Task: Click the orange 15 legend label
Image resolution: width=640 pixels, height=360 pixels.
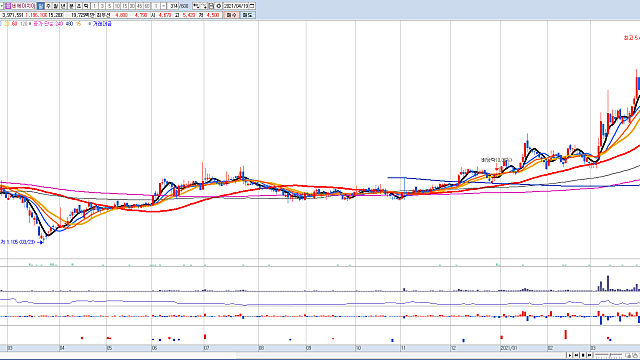Action: click(79, 24)
